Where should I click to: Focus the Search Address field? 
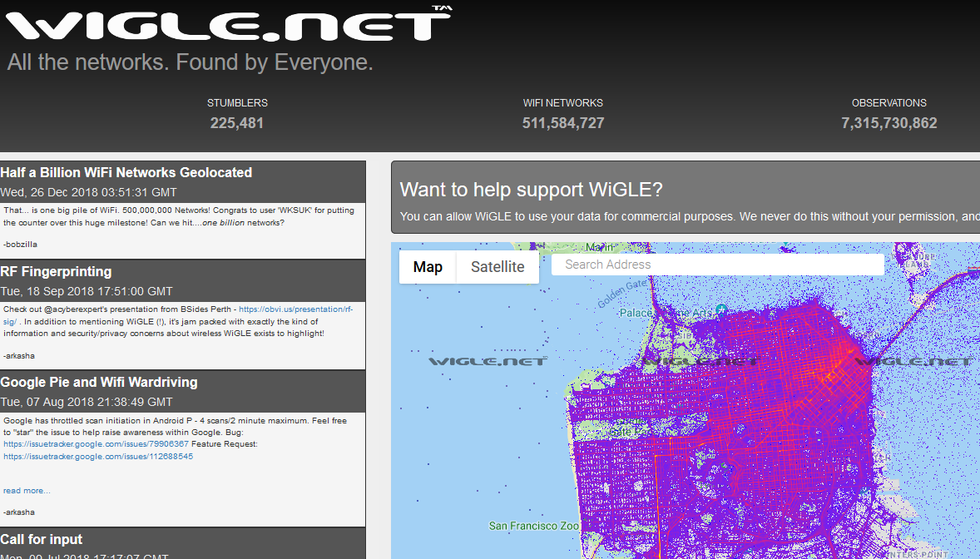pos(717,265)
